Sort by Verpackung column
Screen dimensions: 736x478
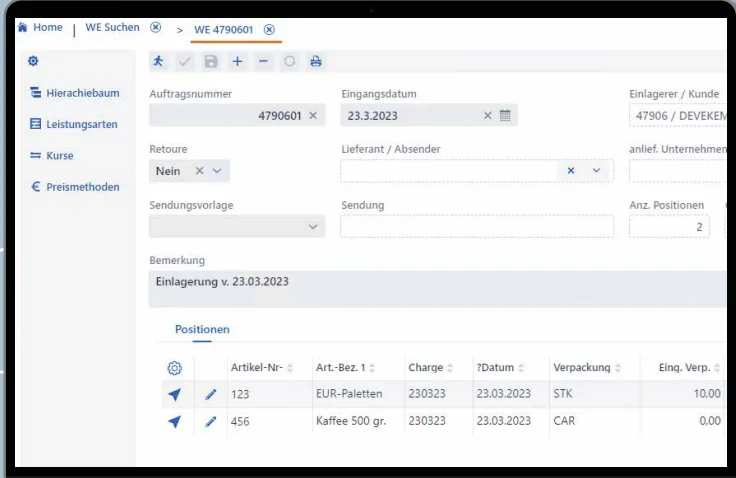click(x=617, y=368)
